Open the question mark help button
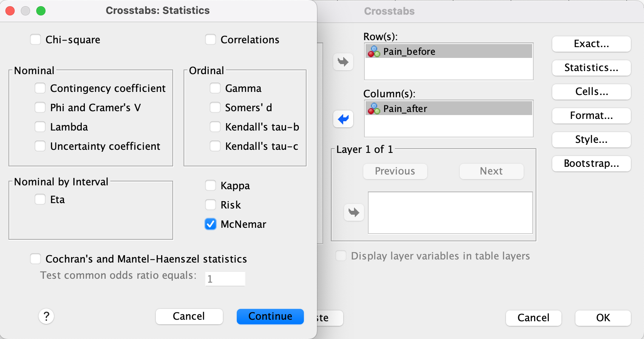644x339 pixels. 46,316
